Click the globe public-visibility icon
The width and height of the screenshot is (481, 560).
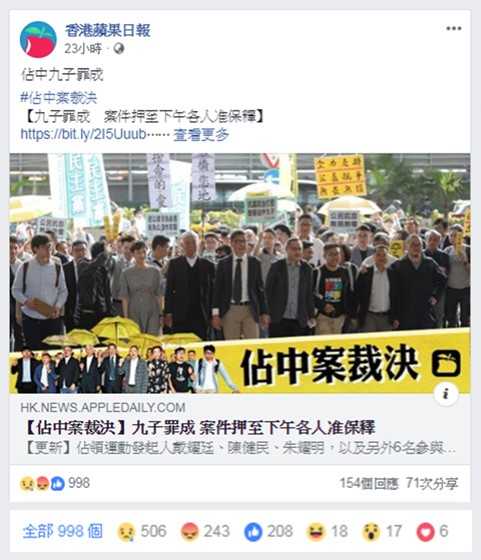(x=119, y=49)
